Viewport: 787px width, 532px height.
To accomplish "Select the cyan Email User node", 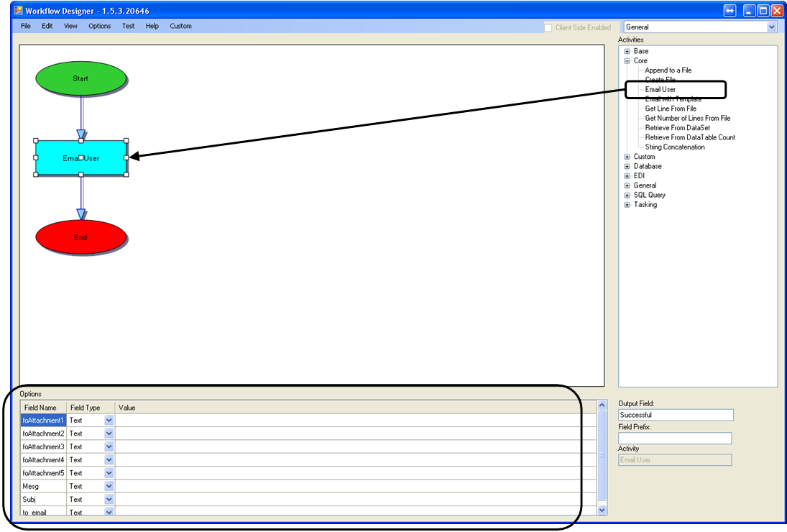I will 80,157.
